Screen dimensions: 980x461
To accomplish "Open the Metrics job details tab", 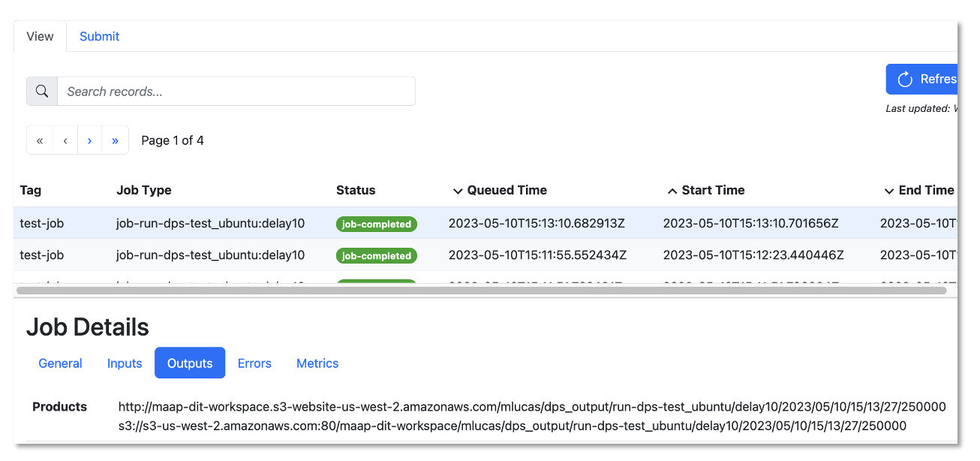I will pos(317,363).
